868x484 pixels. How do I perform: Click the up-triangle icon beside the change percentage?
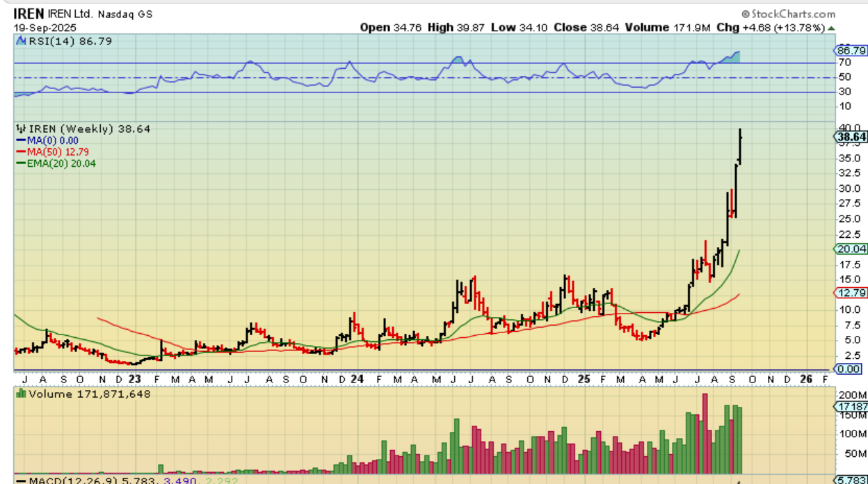tap(831, 28)
